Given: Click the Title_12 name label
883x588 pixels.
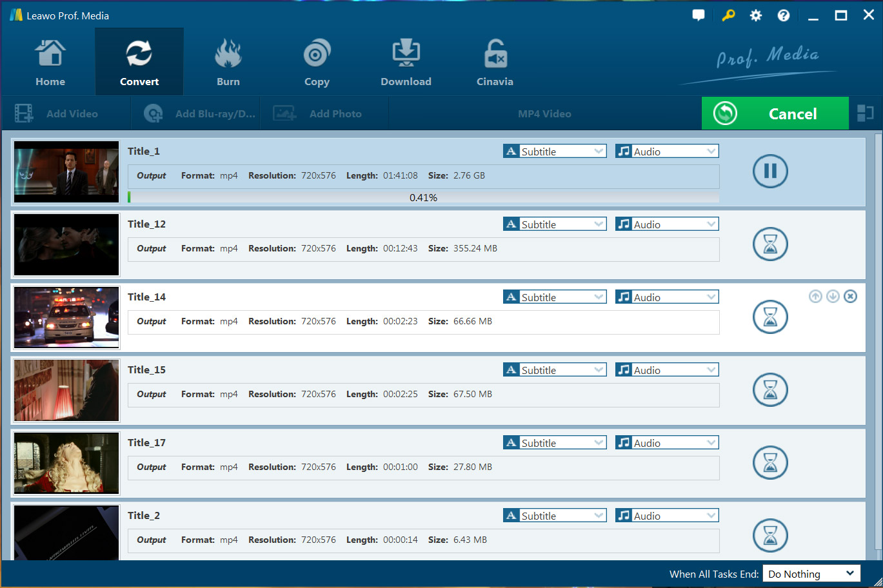Looking at the screenshot, I should coord(146,224).
